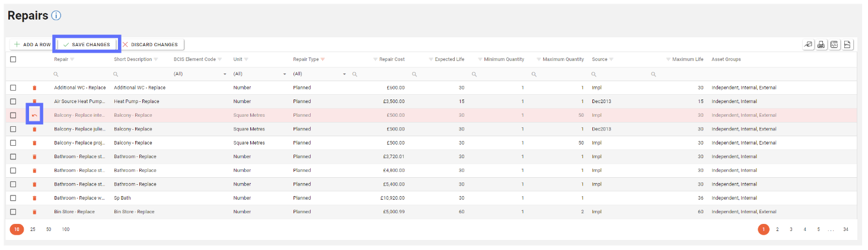Image resolution: width=868 pixels, height=250 pixels.
Task: Click the info icon beside Repairs heading
Action: pyautogui.click(x=56, y=16)
